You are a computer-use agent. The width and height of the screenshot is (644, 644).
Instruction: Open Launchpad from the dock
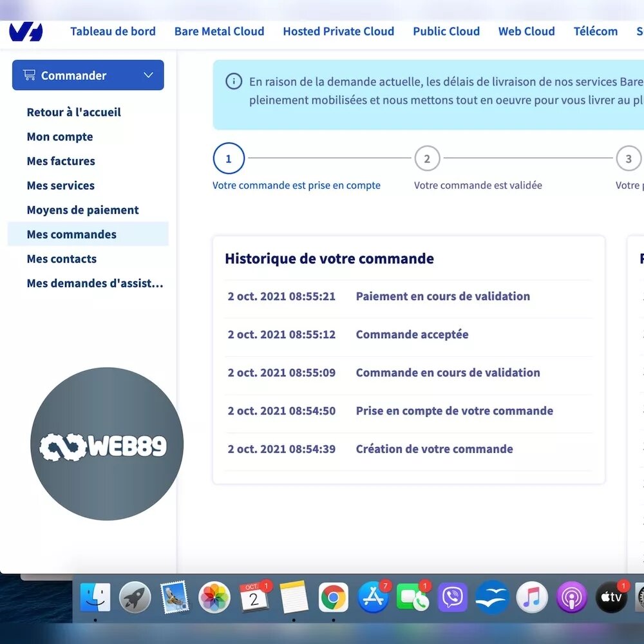tap(135, 598)
